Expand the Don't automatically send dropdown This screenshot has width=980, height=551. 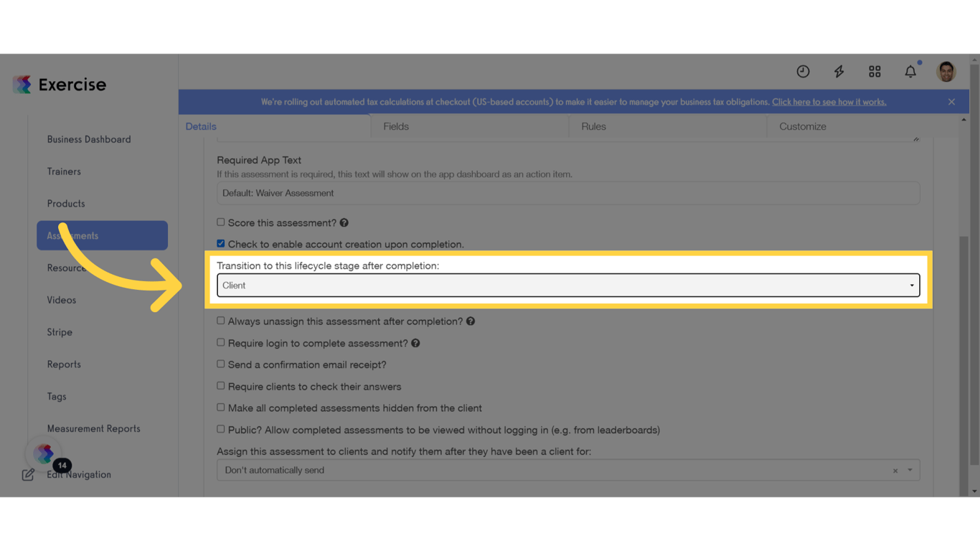pyautogui.click(x=910, y=471)
